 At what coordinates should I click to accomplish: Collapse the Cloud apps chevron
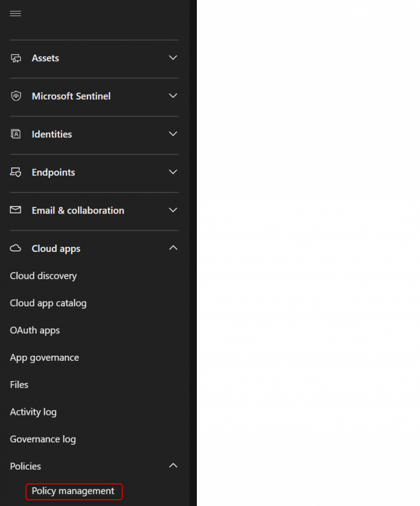pos(173,248)
